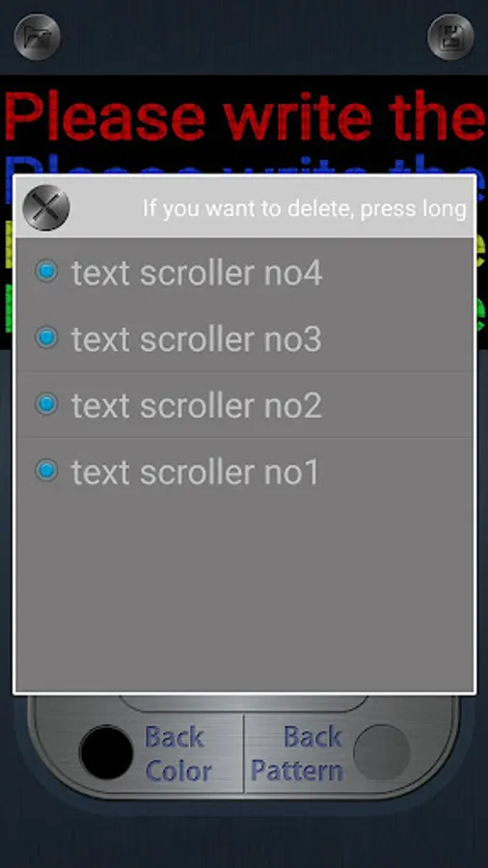Tap the floppy disk save icon
This screenshot has height=868, width=488.
click(x=450, y=37)
